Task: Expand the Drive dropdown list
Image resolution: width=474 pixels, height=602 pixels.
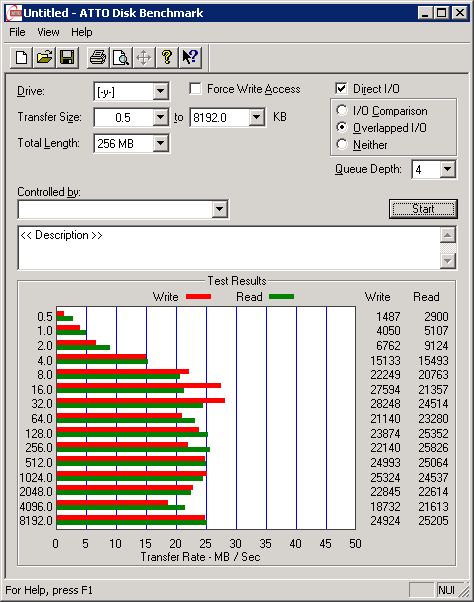Action: (160, 92)
